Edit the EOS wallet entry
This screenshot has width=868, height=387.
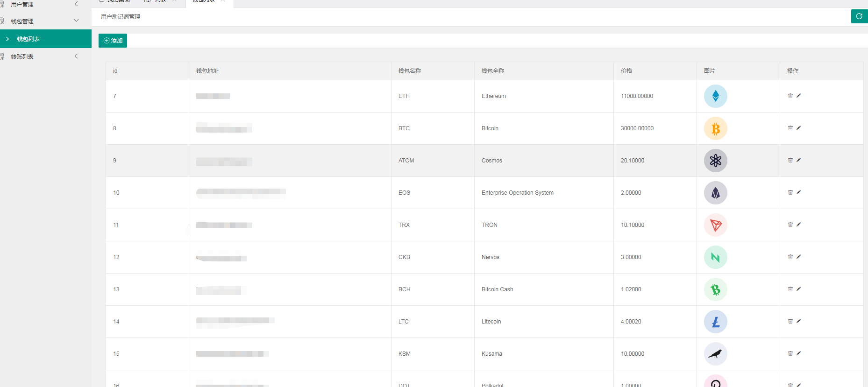click(x=799, y=192)
